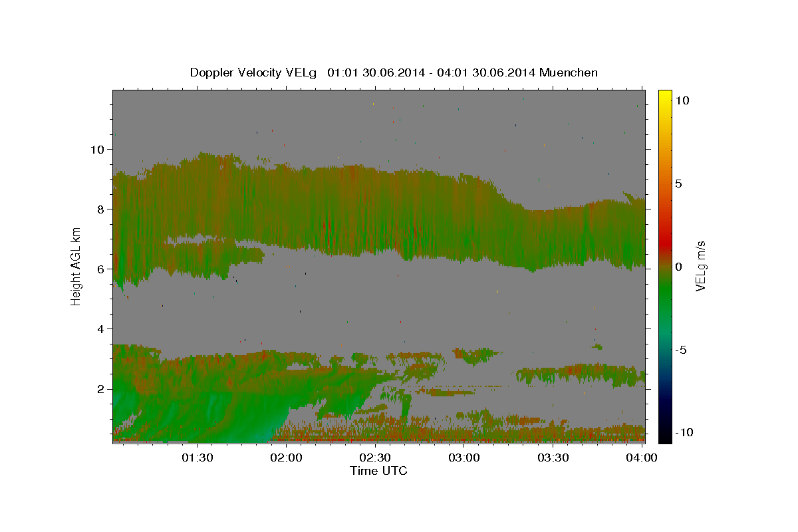Click the 'Muenchen' location text in title
The image size is (798, 532).
click(569, 72)
